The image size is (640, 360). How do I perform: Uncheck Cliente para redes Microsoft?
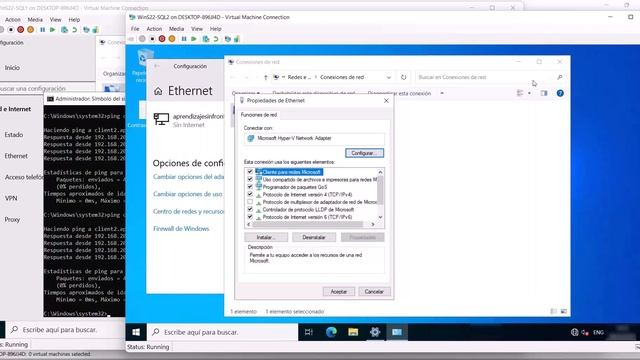tap(250, 172)
